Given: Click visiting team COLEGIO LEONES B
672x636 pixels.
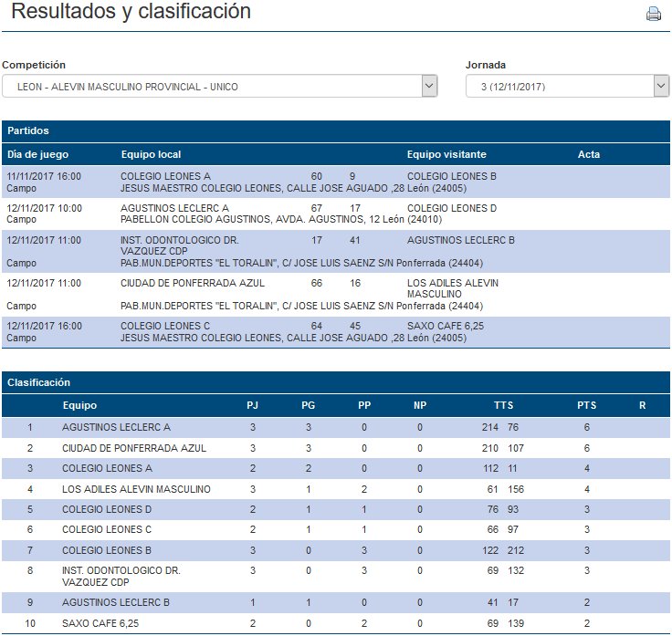Looking at the screenshot, I should coord(452,176).
